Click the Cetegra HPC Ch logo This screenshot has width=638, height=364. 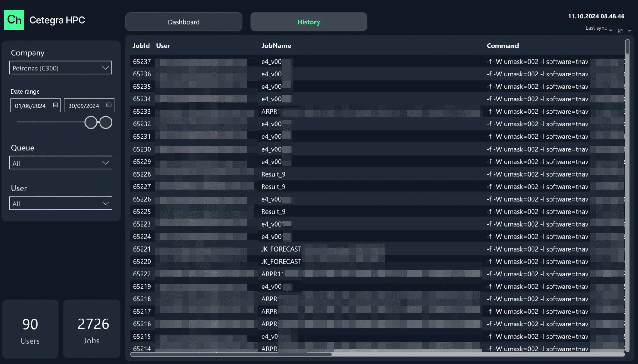pos(14,20)
